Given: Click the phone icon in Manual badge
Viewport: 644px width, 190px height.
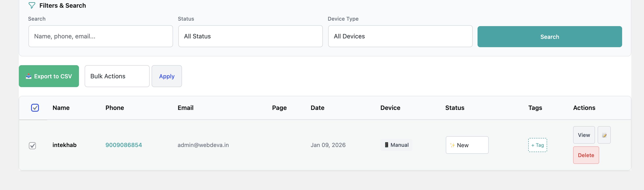Looking at the screenshot, I should tap(387, 145).
